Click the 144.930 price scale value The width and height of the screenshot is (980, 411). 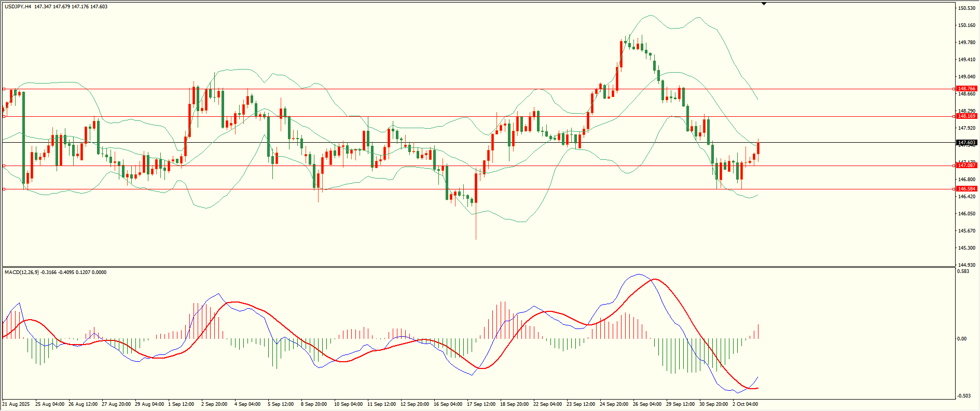pyautogui.click(x=967, y=265)
